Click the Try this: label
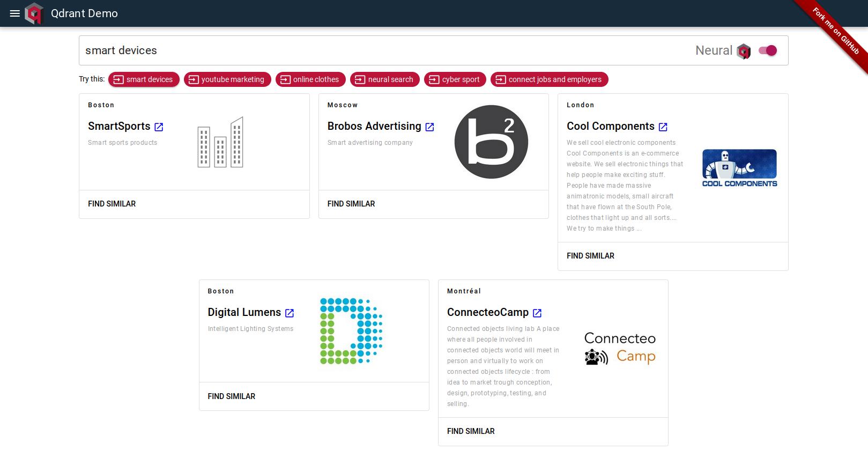The height and width of the screenshot is (472, 868). pyautogui.click(x=92, y=79)
